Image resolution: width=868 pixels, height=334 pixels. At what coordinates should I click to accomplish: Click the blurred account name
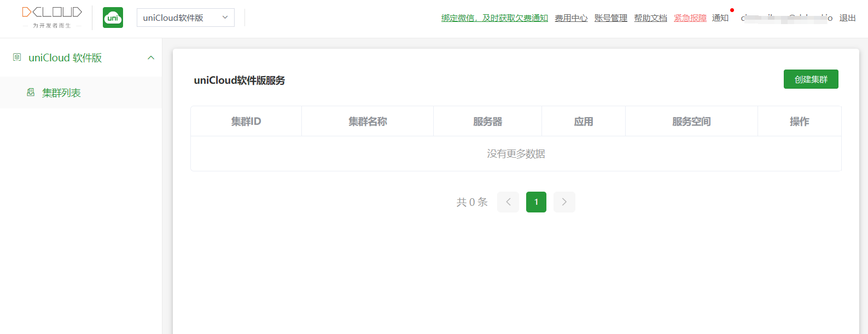click(x=787, y=18)
